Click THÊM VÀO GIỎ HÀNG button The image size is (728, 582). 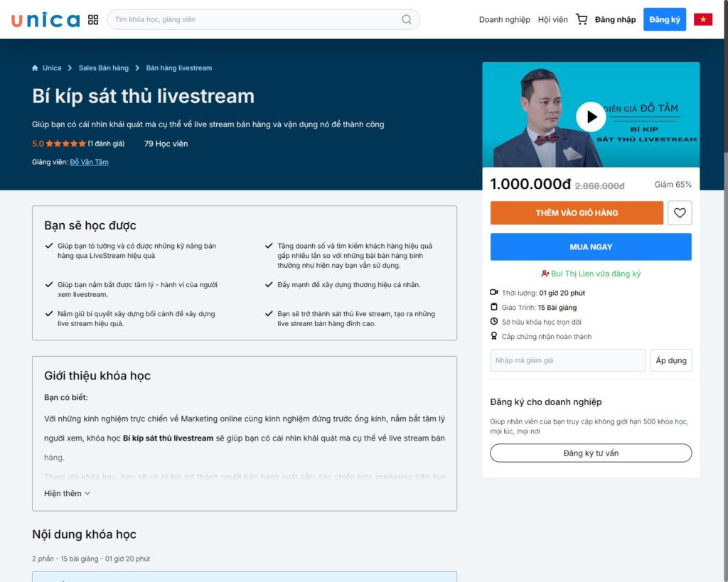(x=577, y=213)
